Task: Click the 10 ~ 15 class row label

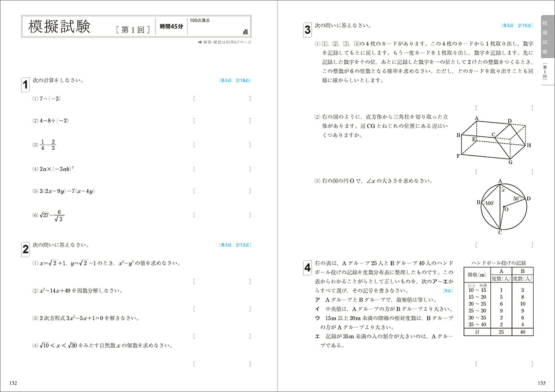Action: [x=477, y=290]
